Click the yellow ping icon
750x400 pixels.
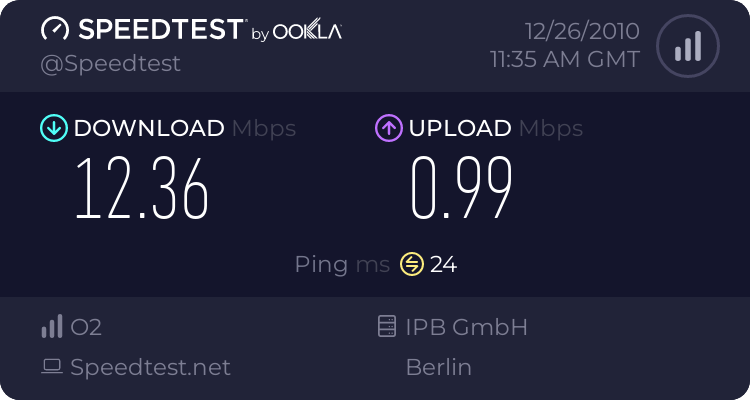(412, 264)
